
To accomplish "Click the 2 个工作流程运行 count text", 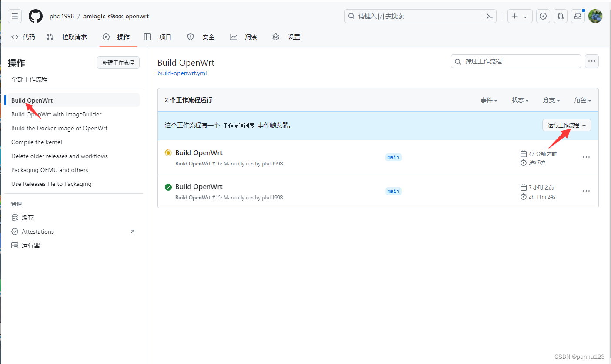I will (x=189, y=100).
